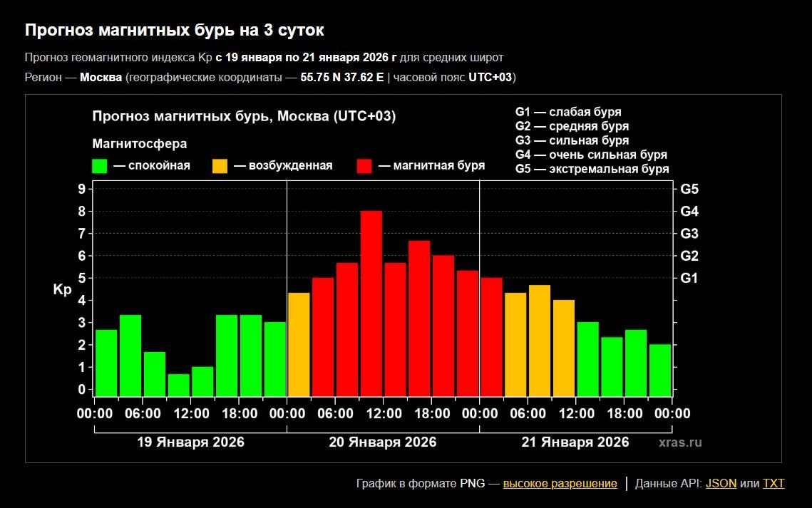This screenshot has height=508, width=812.
Task: Click the Kp axis label
Action: pos(62,290)
